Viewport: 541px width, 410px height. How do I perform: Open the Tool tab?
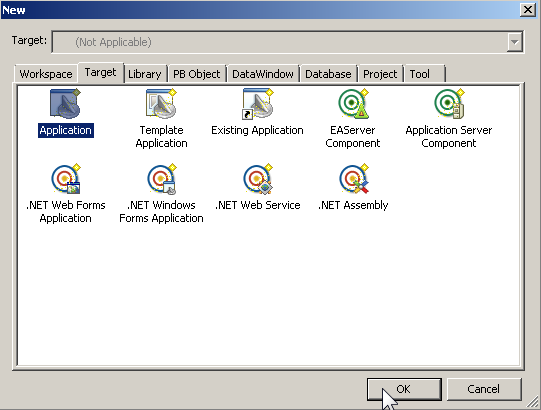[424, 74]
